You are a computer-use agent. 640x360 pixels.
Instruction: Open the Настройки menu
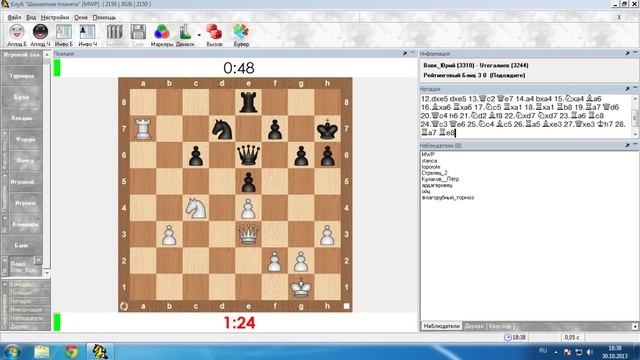tap(55, 18)
